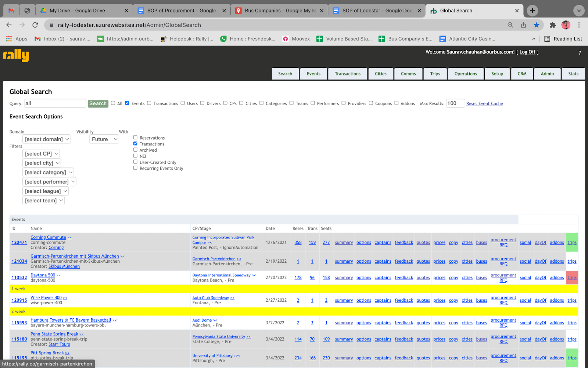This screenshot has width=588, height=368.
Task: Open the CRM menu tab
Action: point(522,74)
